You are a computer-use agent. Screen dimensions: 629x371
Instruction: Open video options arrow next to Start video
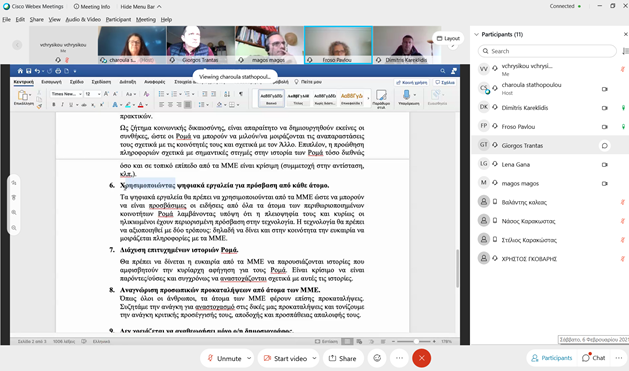(x=314, y=358)
